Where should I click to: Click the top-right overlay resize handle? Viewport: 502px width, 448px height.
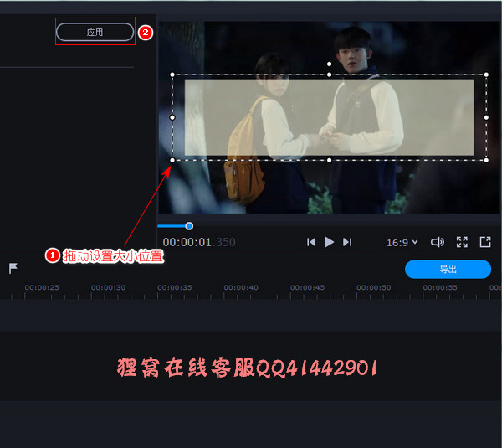coord(486,75)
